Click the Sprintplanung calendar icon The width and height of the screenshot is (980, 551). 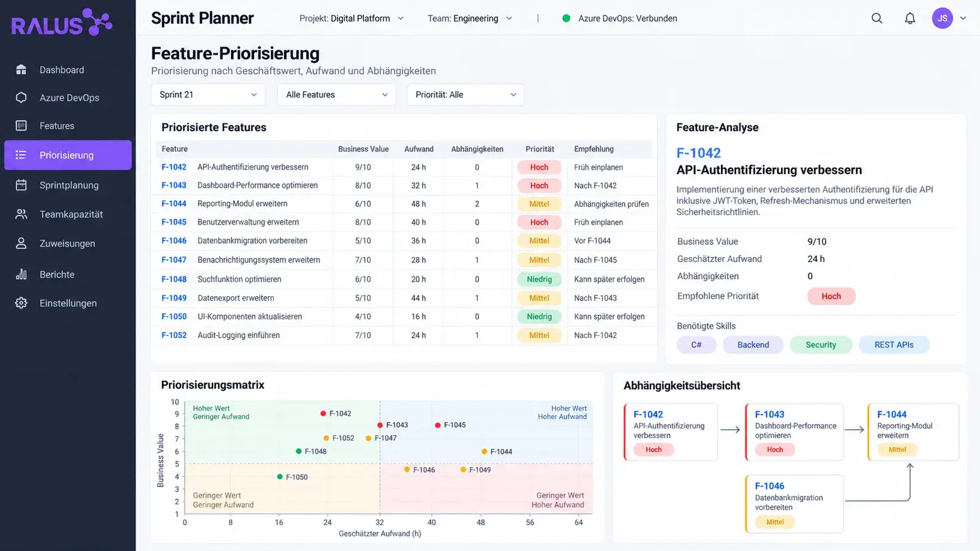pos(21,185)
